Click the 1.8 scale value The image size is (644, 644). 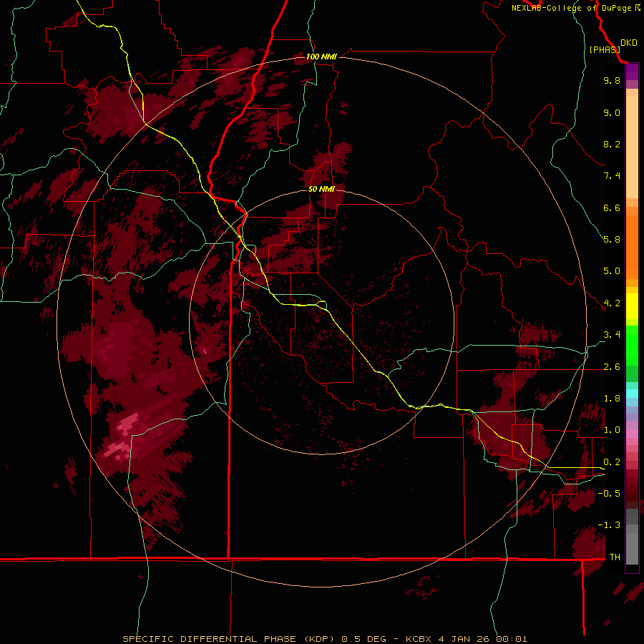612,399
